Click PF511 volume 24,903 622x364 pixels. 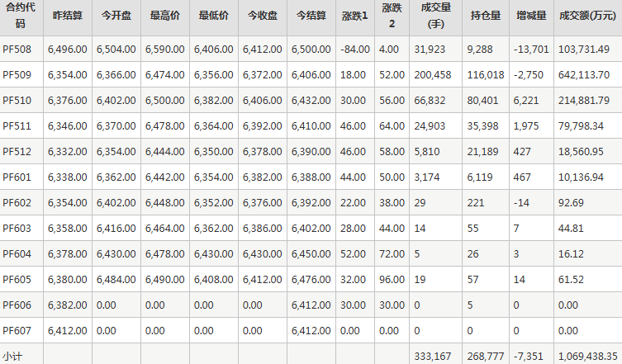pos(430,125)
